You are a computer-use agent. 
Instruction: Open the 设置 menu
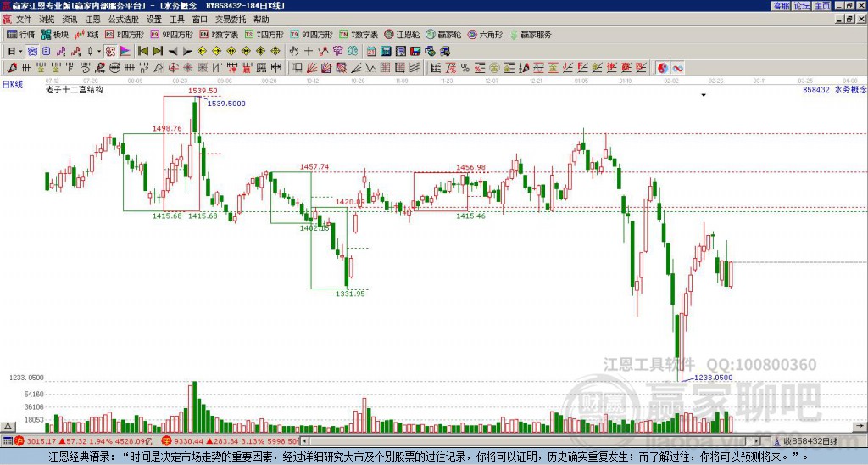pyautogui.click(x=154, y=20)
